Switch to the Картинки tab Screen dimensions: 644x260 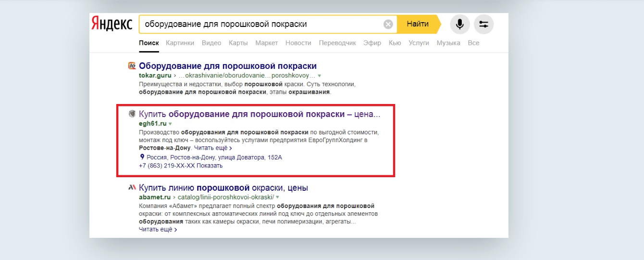point(180,43)
